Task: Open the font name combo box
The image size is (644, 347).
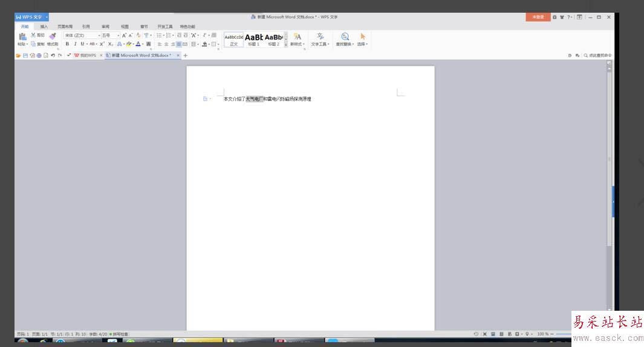Action: click(82, 35)
